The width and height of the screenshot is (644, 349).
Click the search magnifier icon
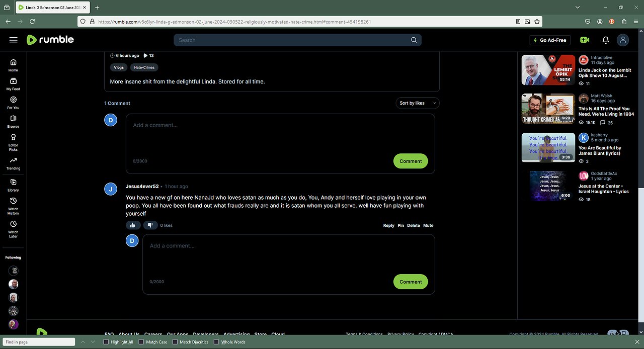[414, 40]
